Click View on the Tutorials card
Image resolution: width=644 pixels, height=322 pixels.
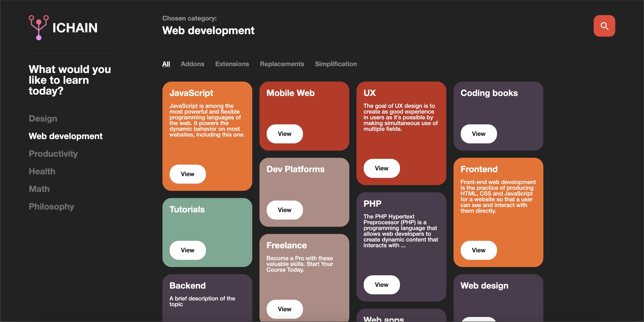187,250
